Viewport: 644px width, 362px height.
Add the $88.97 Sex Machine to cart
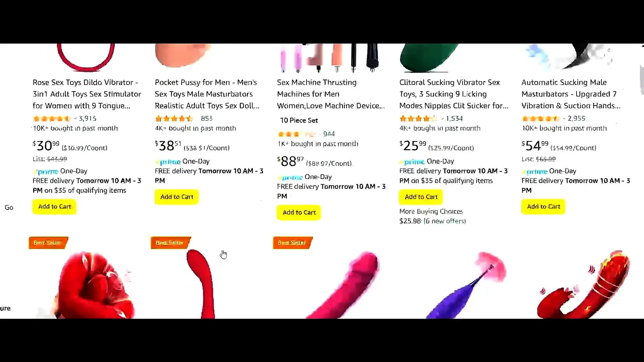[299, 213]
